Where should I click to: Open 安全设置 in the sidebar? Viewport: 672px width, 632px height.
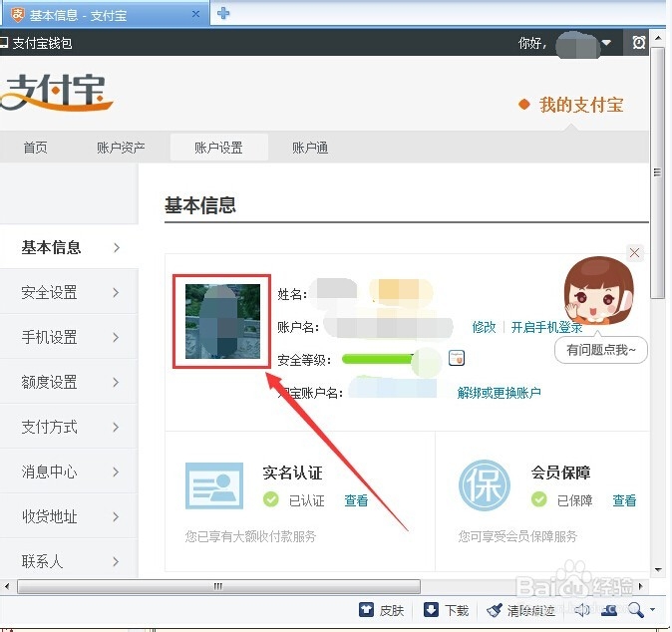coord(69,292)
